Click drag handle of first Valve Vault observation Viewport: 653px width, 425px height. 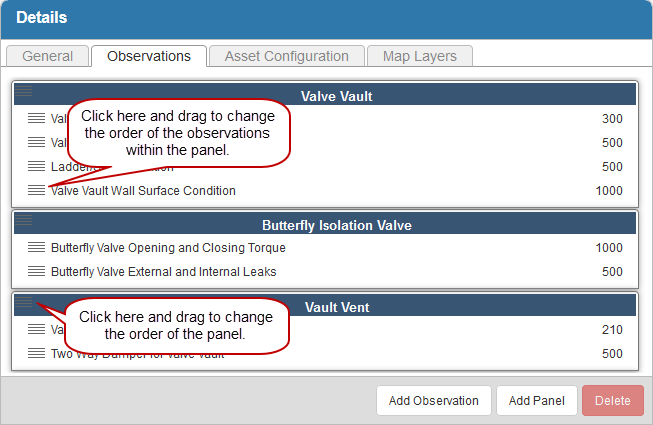tap(36, 118)
